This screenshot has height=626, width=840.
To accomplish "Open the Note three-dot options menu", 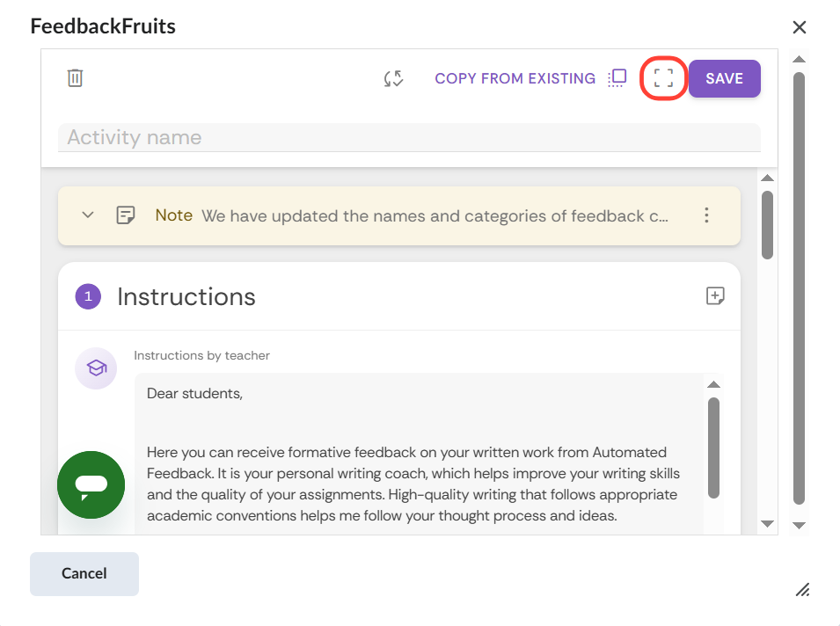I will [x=706, y=215].
